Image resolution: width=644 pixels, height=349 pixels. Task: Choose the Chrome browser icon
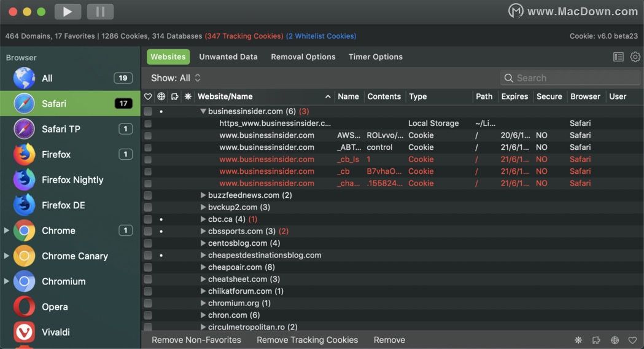(x=24, y=230)
